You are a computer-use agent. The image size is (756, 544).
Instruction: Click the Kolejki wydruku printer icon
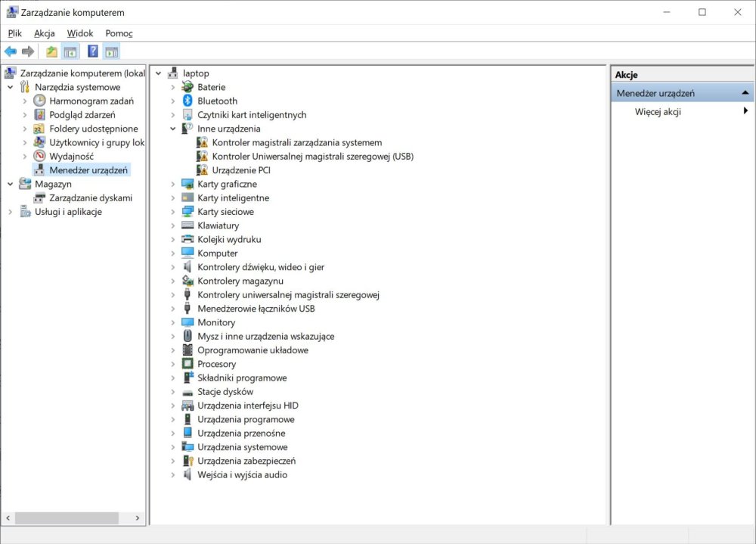188,239
